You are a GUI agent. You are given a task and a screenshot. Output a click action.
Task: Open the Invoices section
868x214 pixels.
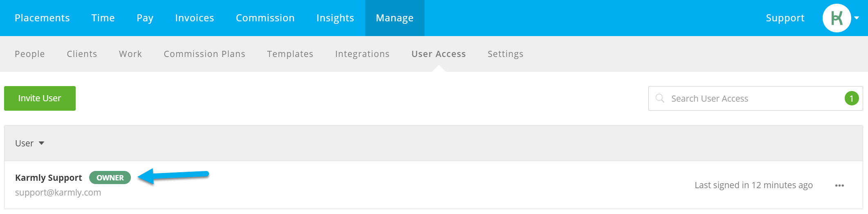pos(195,18)
